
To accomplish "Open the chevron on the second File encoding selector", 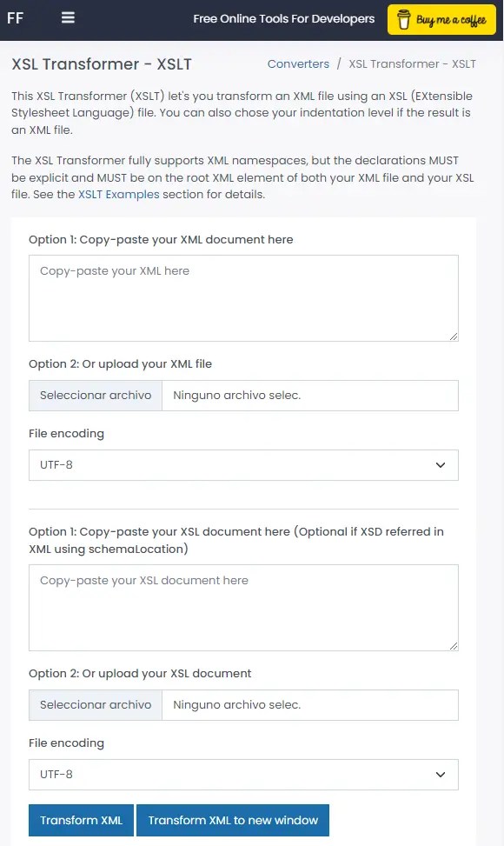I will [x=441, y=775].
